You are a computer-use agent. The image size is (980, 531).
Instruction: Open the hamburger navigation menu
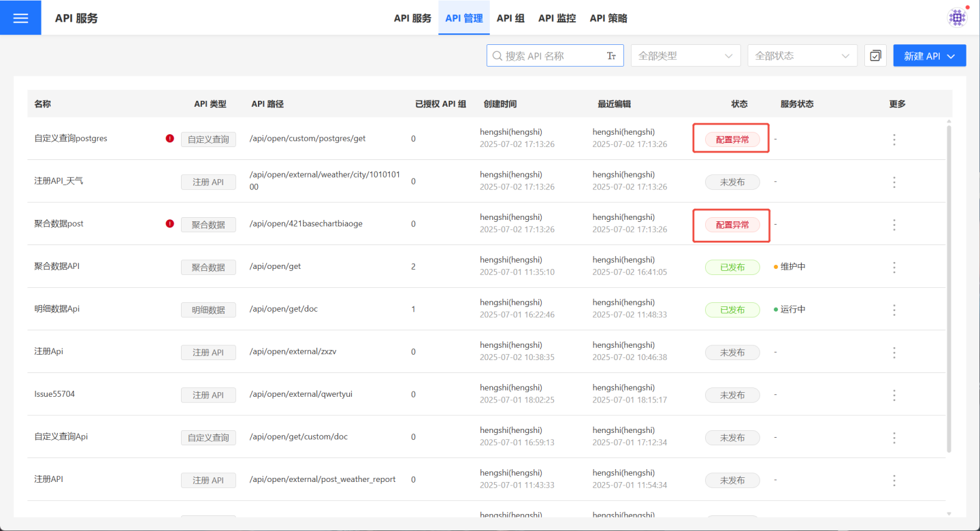point(20,18)
